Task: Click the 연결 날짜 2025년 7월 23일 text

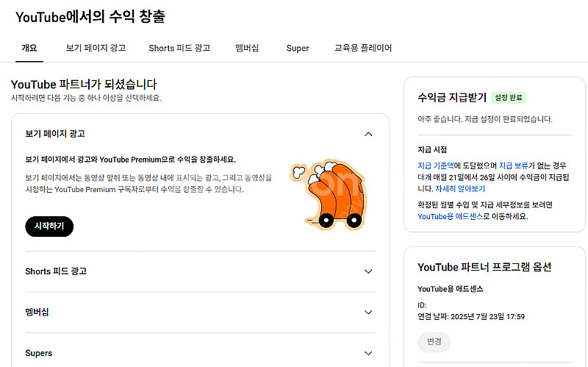Action: (471, 317)
